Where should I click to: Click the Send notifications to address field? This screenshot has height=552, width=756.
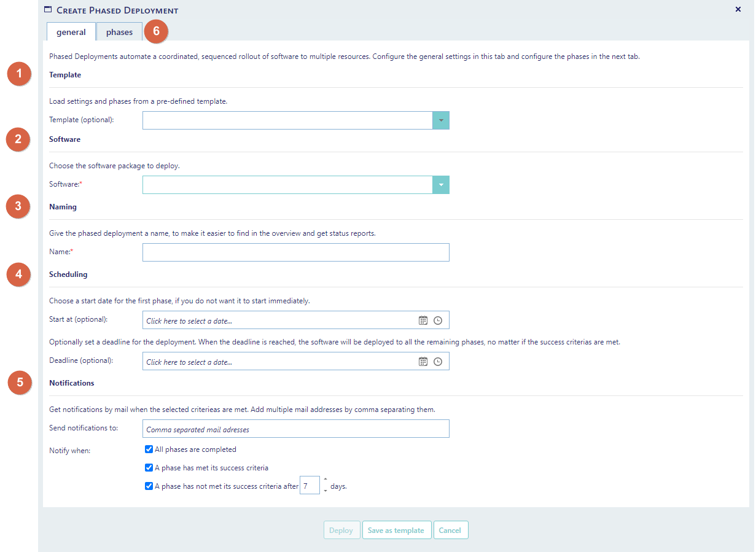pyautogui.click(x=295, y=429)
